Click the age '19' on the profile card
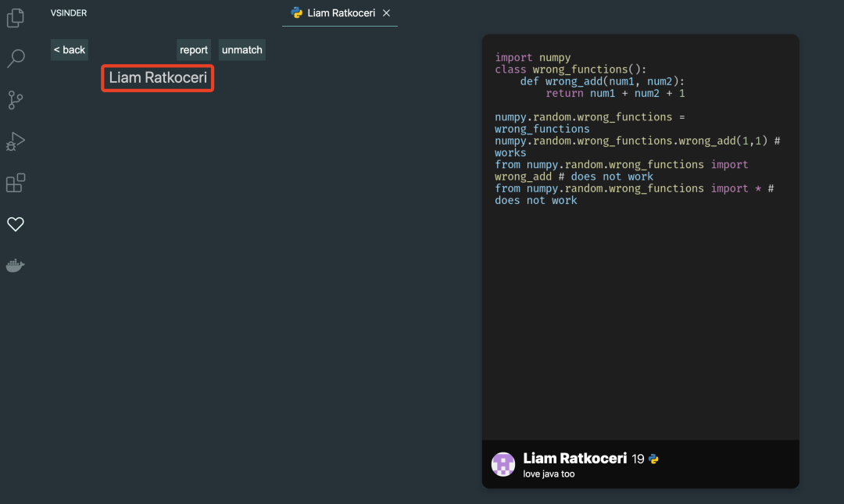 pyautogui.click(x=638, y=459)
